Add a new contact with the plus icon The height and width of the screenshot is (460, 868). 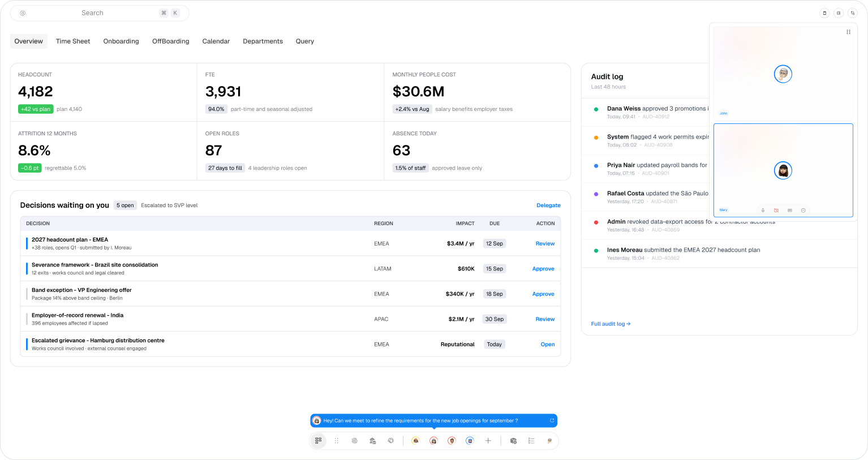488,441
